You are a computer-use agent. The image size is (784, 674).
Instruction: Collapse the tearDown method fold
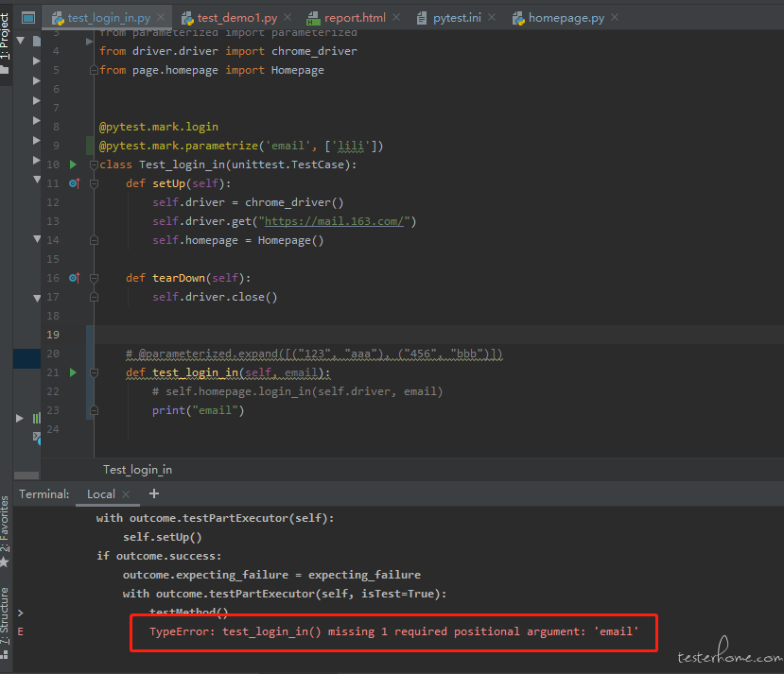94,278
